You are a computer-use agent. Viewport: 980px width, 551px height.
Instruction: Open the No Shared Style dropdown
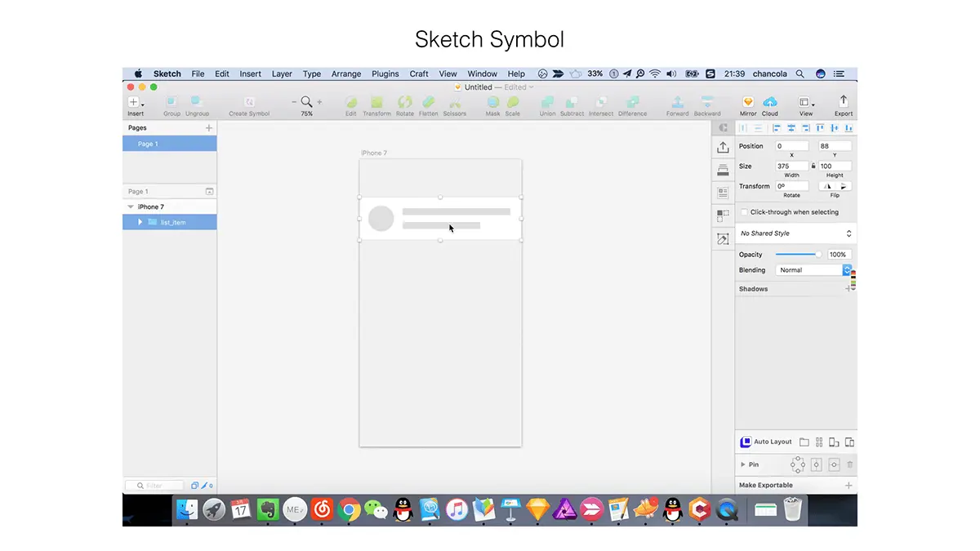(795, 233)
